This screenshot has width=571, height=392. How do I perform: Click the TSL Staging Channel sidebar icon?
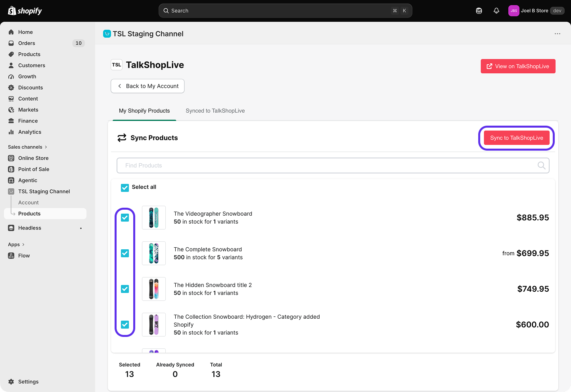(x=11, y=191)
